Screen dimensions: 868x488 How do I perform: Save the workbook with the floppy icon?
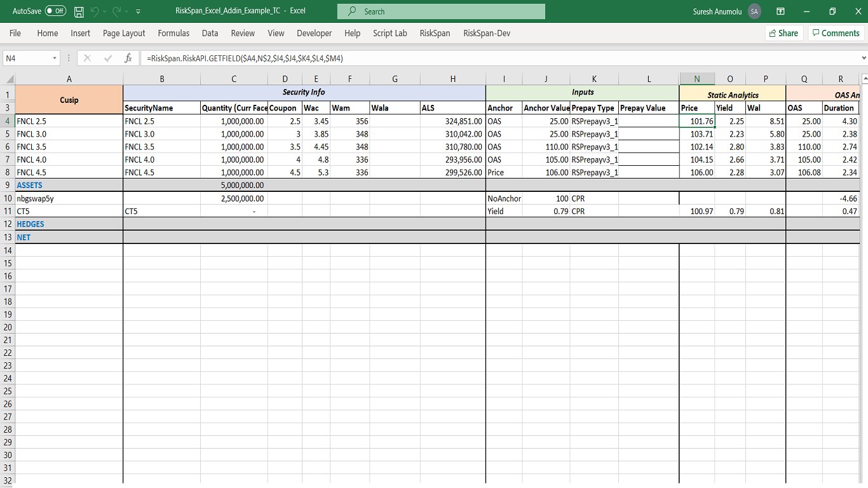[x=79, y=11]
